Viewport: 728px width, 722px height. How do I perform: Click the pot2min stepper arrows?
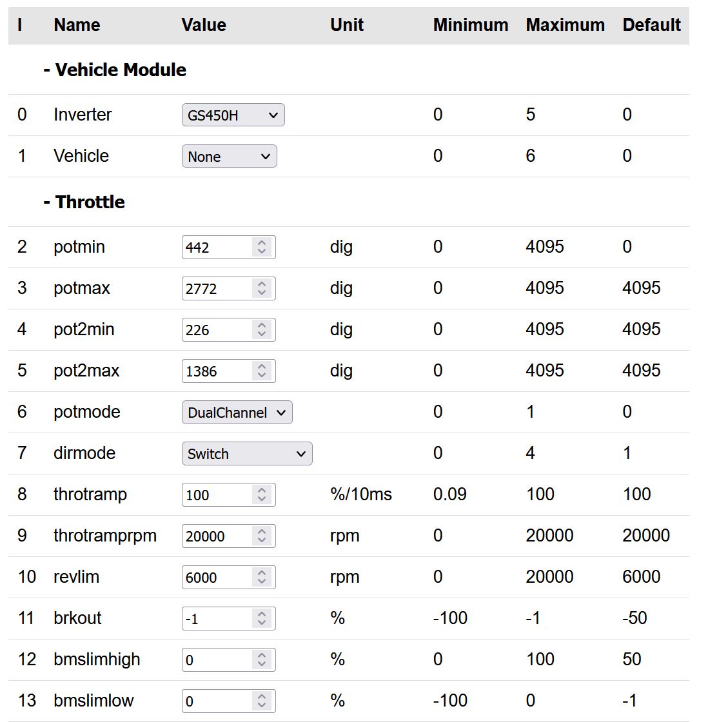(x=261, y=329)
